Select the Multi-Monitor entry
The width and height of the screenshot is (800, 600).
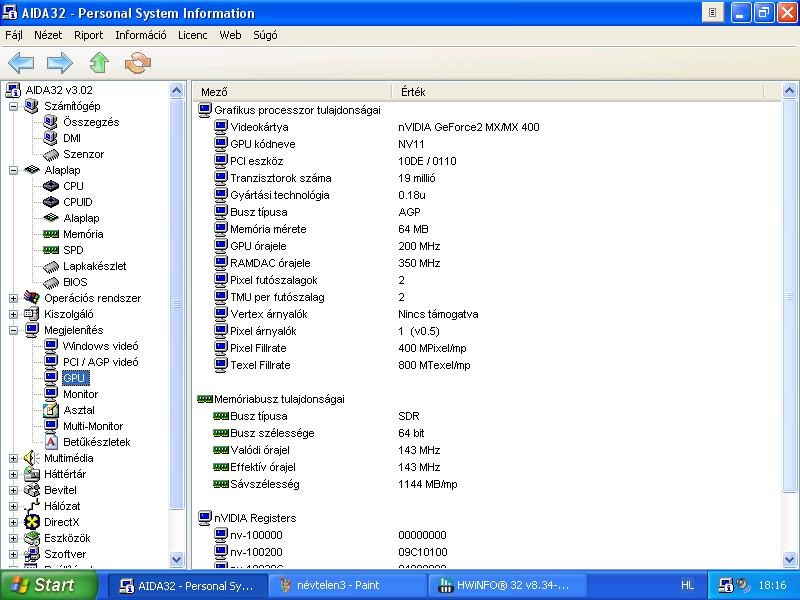[x=93, y=426]
